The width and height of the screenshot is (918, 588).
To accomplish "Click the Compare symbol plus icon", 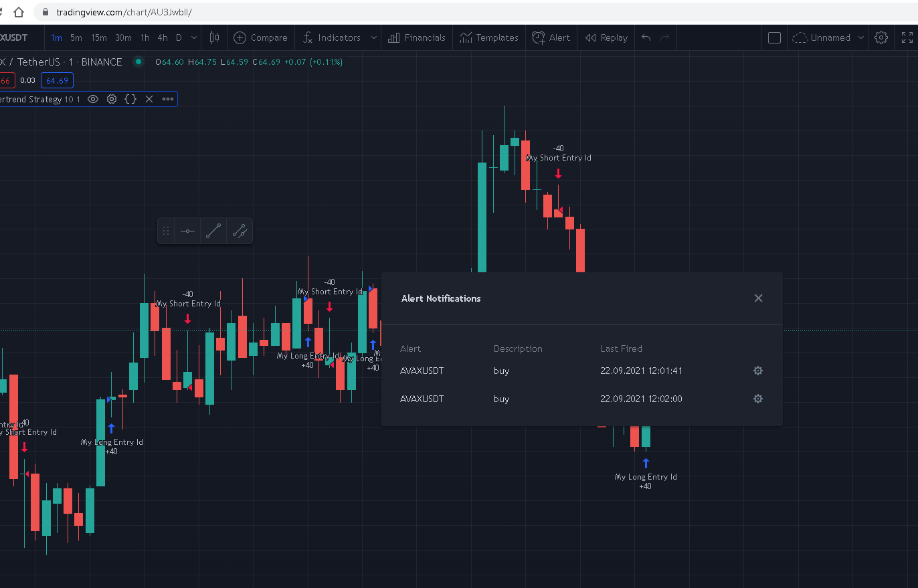I will point(240,38).
